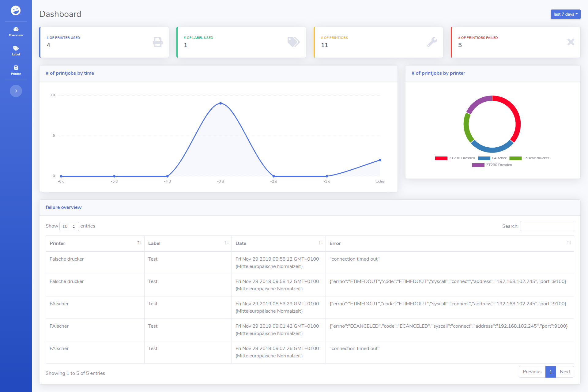This screenshot has width=588, height=392.
Task: Go to the Printer sidebar item
Action: click(x=16, y=70)
